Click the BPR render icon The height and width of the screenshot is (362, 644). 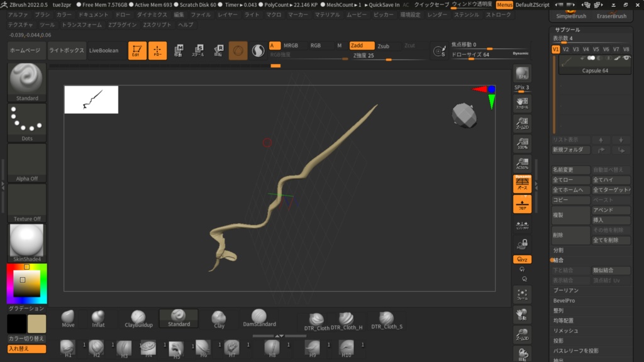[522, 74]
